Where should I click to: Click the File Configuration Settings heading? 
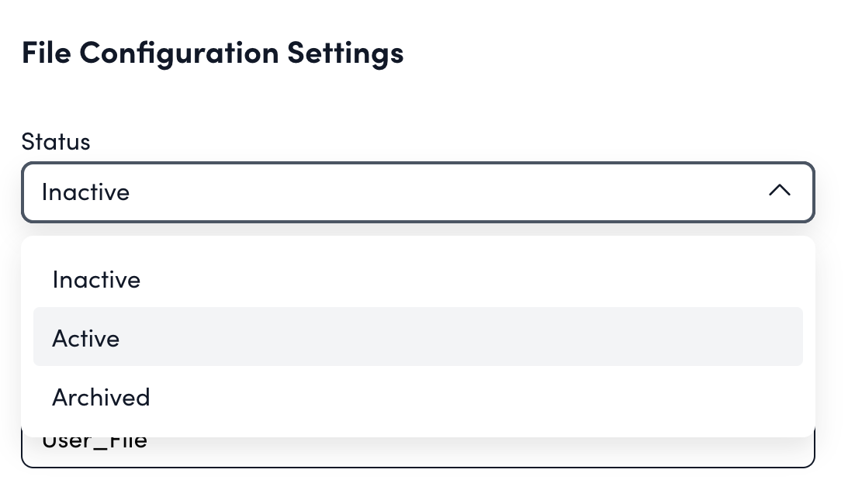(x=213, y=54)
